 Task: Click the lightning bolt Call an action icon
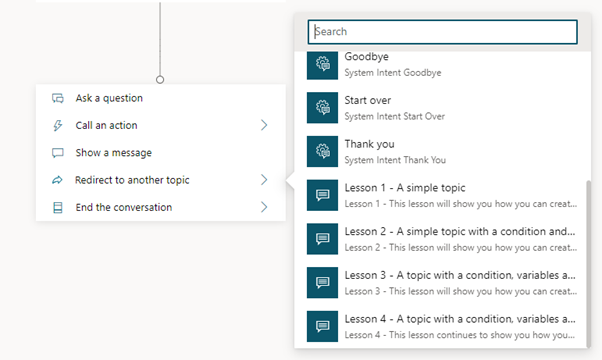pos(58,126)
